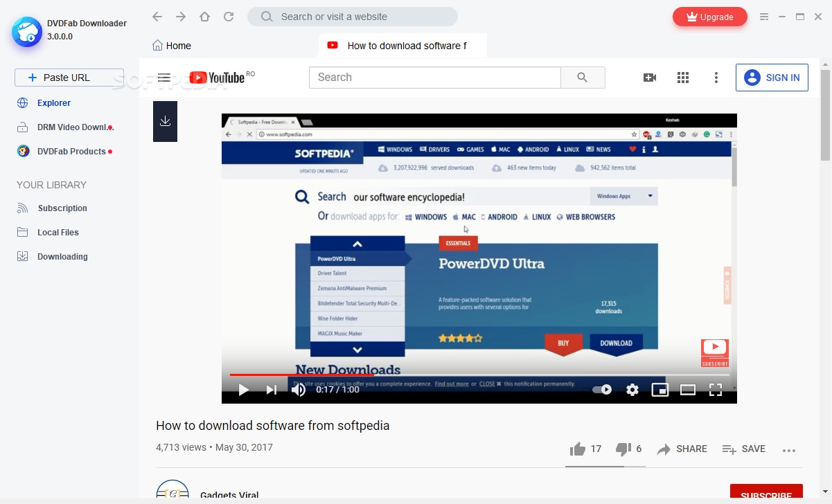Seek the video progress bar
Image resolution: width=832 pixels, height=504 pixels.
(x=479, y=375)
